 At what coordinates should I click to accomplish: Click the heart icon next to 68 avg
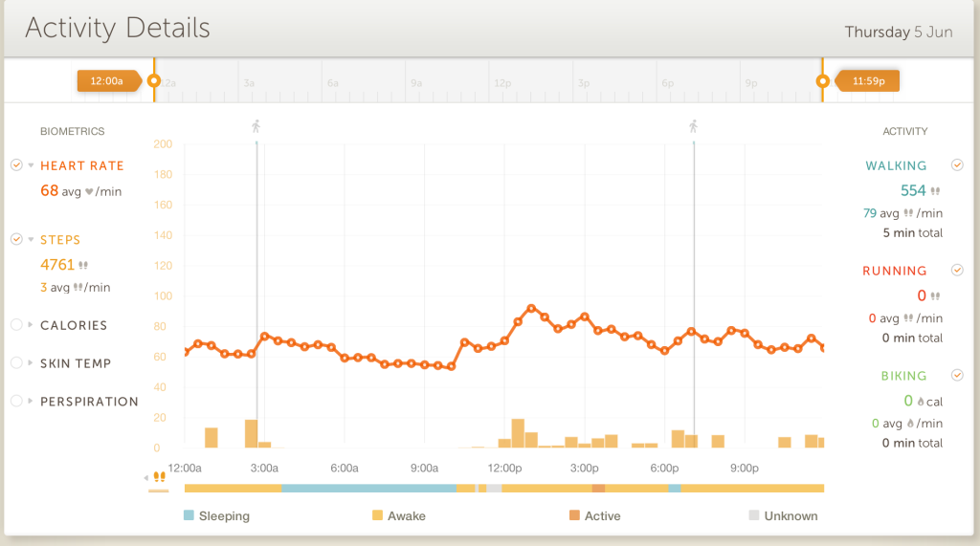click(x=89, y=192)
